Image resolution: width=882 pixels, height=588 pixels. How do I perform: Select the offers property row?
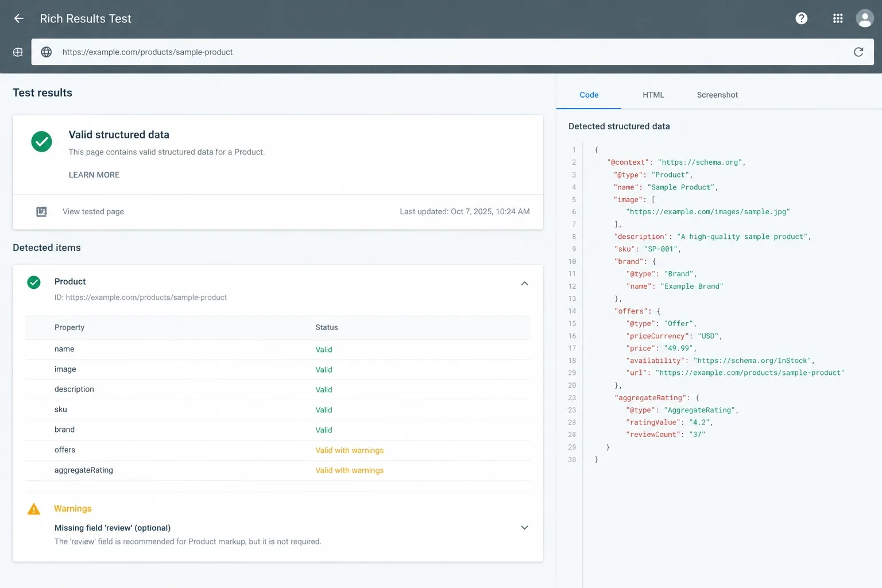[x=278, y=450]
